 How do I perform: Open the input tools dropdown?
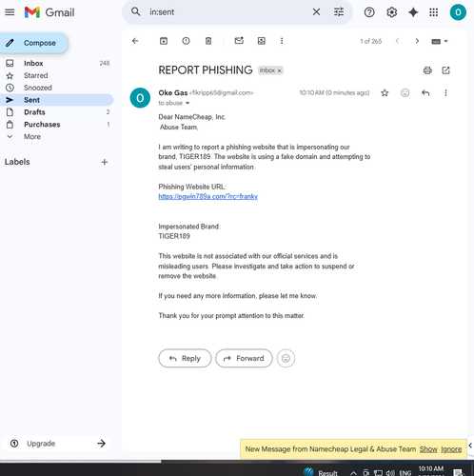[440, 41]
